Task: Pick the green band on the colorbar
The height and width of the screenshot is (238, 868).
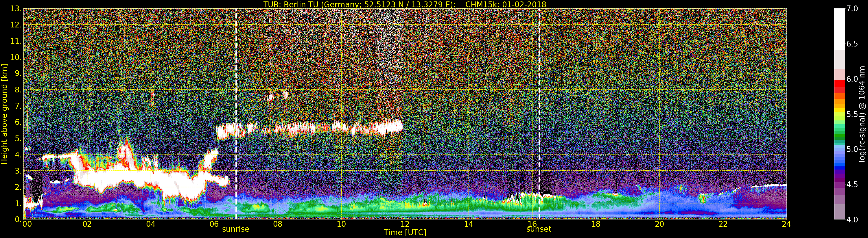Action: pyautogui.click(x=839, y=135)
